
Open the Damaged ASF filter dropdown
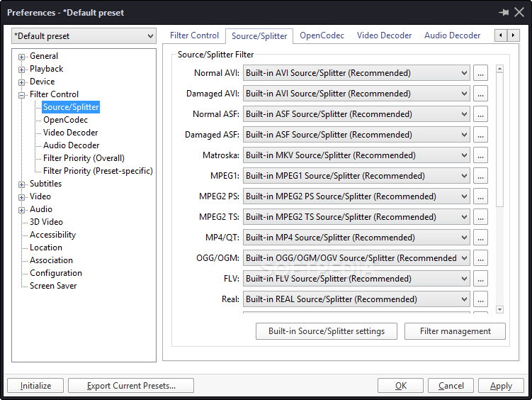pyautogui.click(x=356, y=135)
